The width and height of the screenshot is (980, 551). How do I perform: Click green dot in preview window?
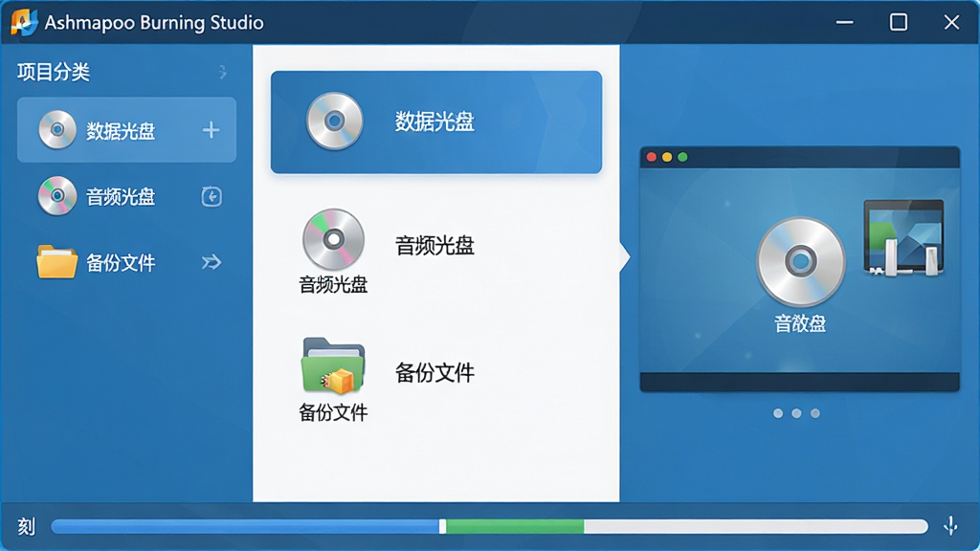(682, 158)
